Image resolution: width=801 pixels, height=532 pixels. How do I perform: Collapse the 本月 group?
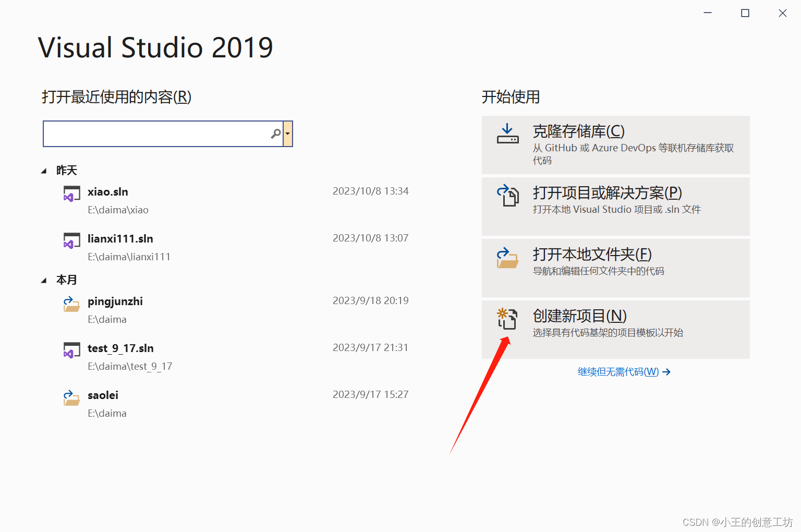pyautogui.click(x=44, y=281)
